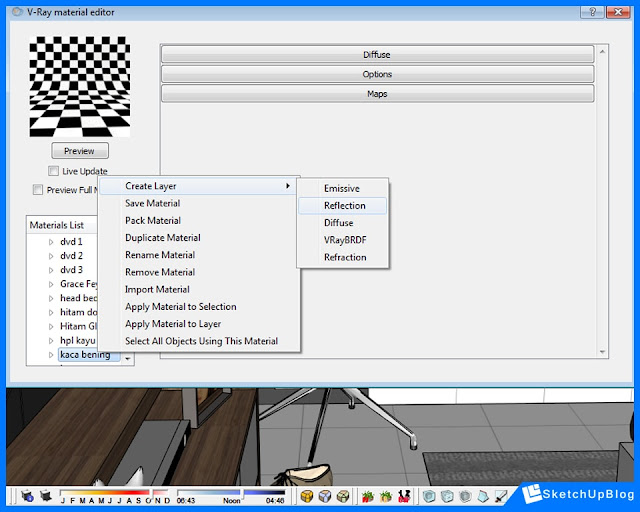This screenshot has width=640, height=512.
Task: Select the yellow shaded cube face style
Action: (307, 496)
